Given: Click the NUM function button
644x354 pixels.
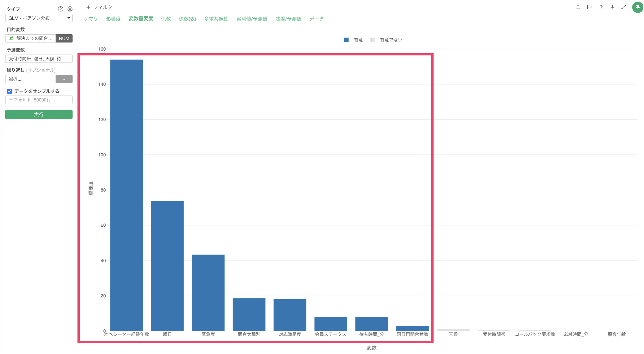Looking at the screenshot, I should coord(64,38).
